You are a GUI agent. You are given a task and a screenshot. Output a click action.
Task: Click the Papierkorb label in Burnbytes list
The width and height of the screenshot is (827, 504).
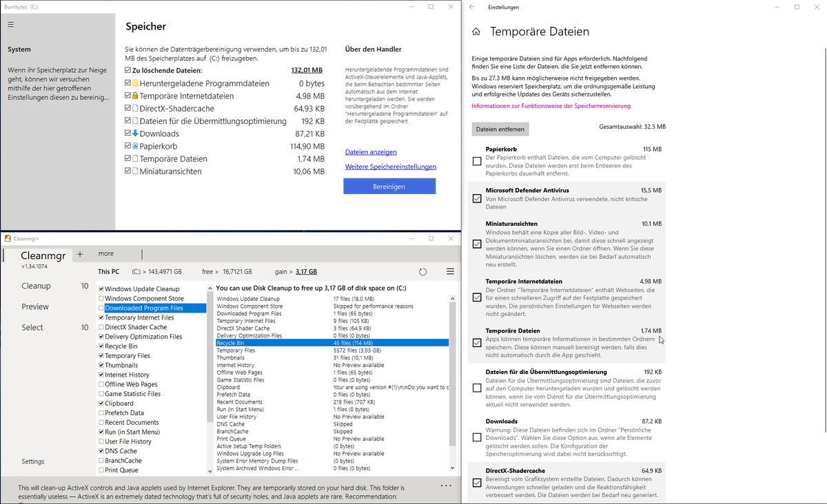[x=159, y=146]
